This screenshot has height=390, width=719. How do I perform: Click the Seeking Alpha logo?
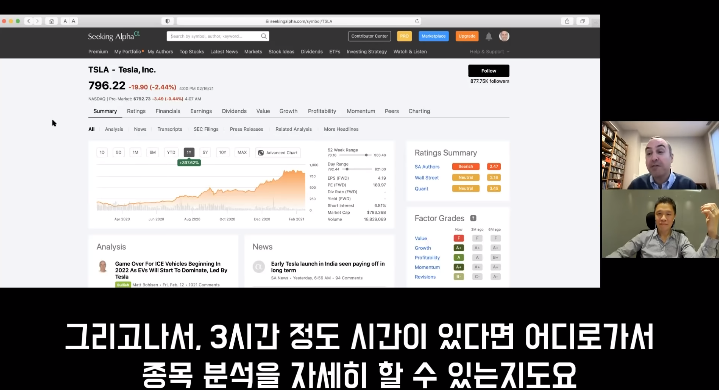pyautogui.click(x=114, y=36)
